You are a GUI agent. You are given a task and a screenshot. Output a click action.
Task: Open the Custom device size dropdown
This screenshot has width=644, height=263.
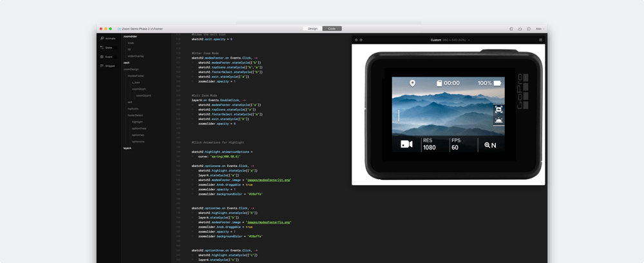click(450, 40)
